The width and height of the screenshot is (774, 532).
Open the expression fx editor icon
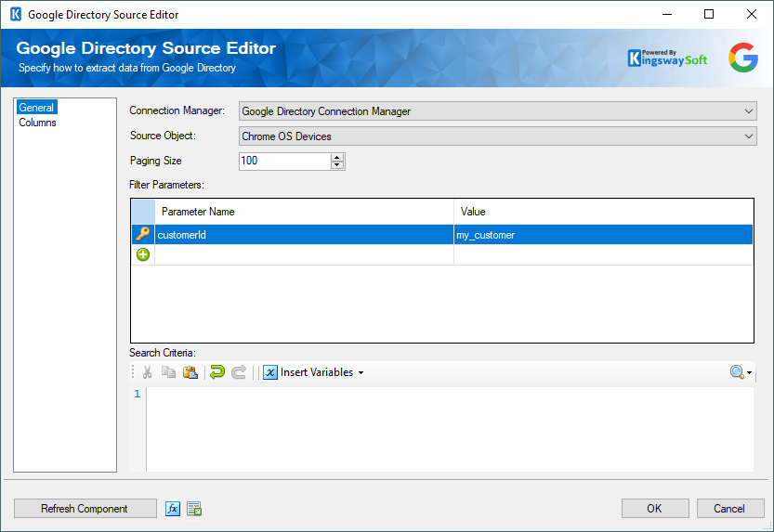tap(173, 509)
